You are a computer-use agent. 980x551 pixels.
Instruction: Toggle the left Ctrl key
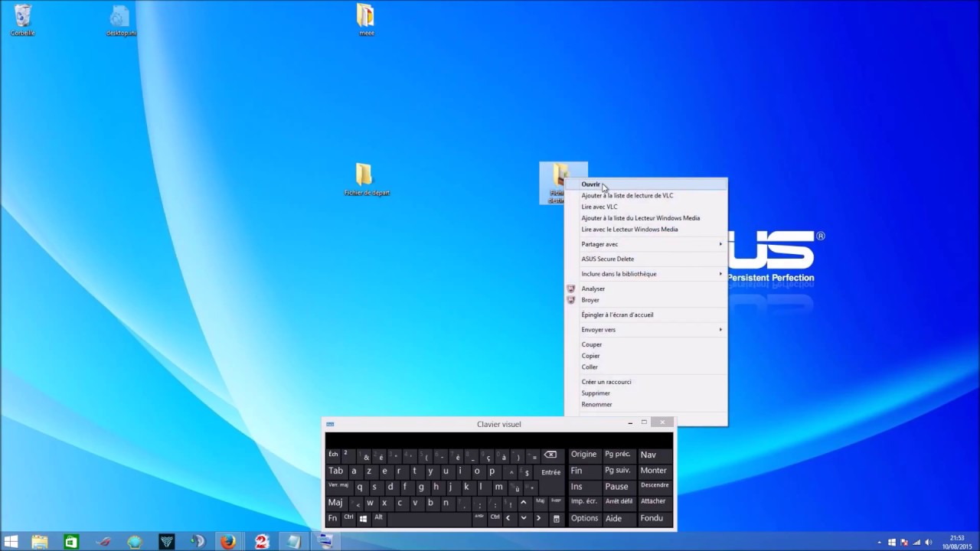coord(348,518)
